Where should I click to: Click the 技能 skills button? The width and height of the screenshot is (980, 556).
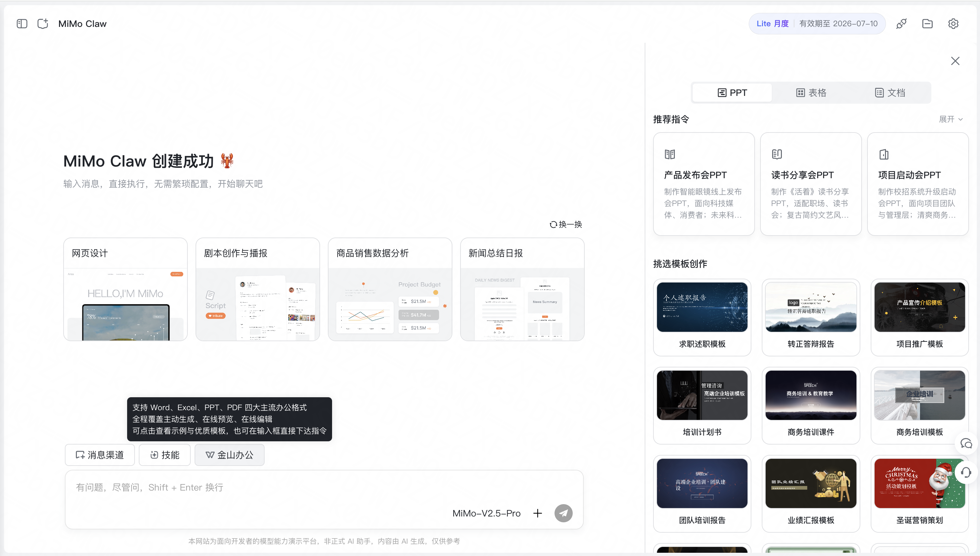(x=165, y=455)
